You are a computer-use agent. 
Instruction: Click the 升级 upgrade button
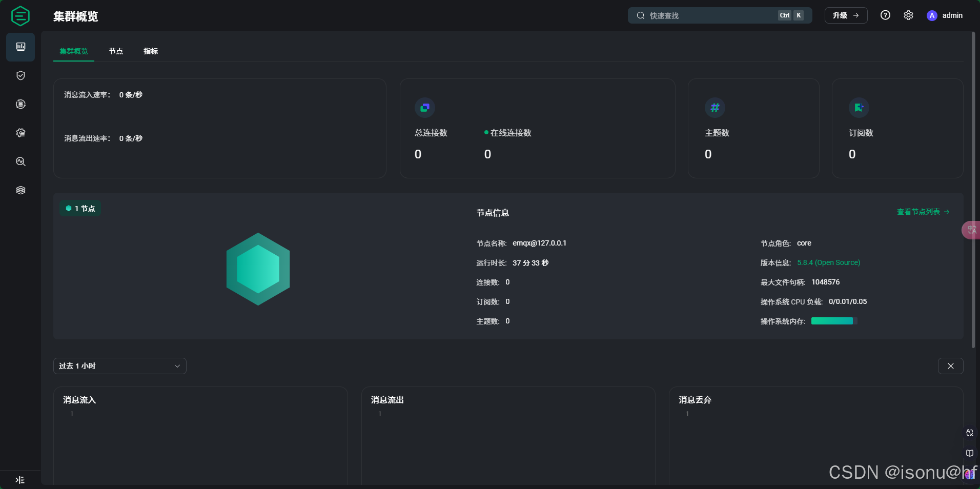click(x=846, y=15)
